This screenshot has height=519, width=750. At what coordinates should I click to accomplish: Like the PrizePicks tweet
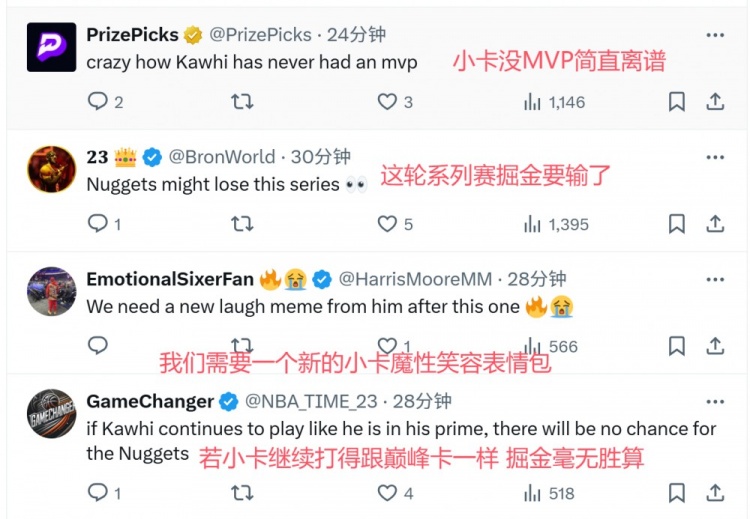pyautogui.click(x=387, y=101)
